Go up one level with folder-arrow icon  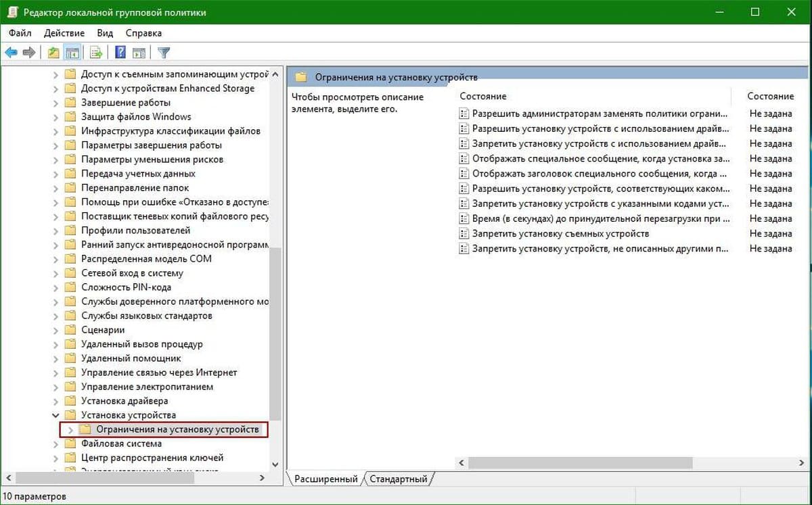tap(54, 52)
